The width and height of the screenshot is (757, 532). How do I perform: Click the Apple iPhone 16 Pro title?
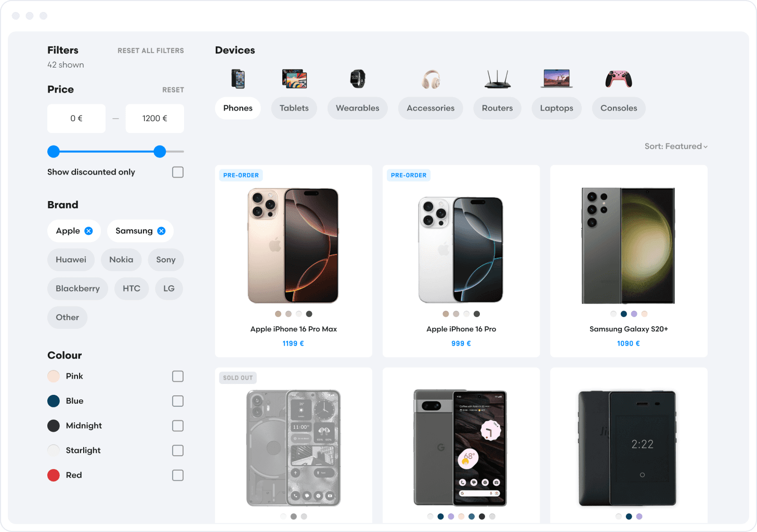[x=461, y=329]
